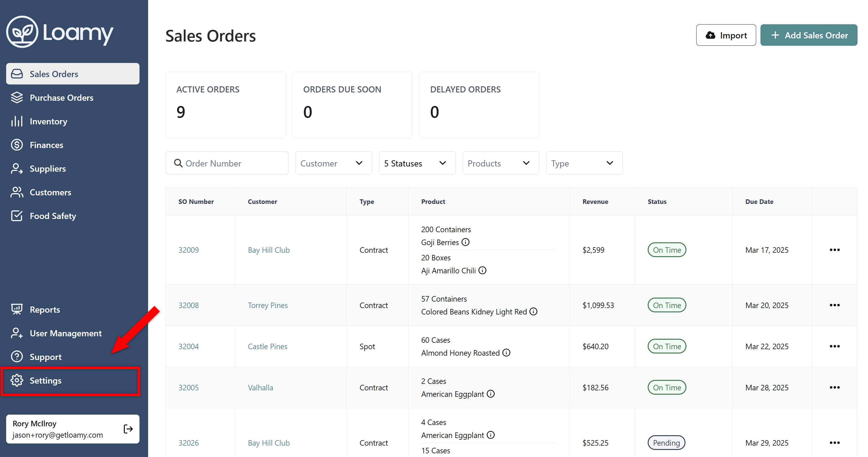Click due date Mar 22, 2025
868x457 pixels.
point(767,346)
